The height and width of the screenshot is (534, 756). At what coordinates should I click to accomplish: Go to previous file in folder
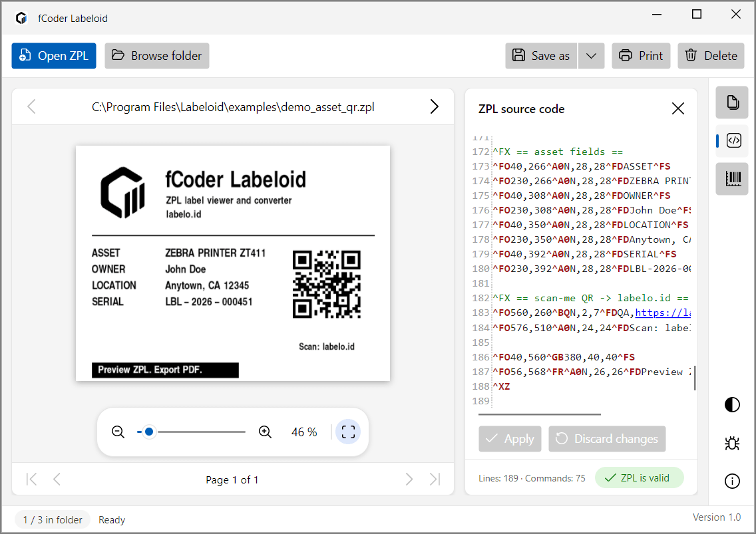(32, 106)
